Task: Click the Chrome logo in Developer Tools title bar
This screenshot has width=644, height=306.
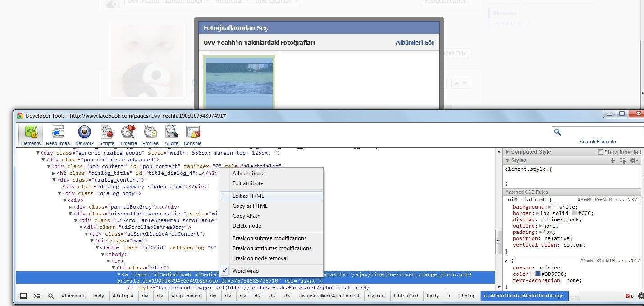Action: [x=20, y=116]
